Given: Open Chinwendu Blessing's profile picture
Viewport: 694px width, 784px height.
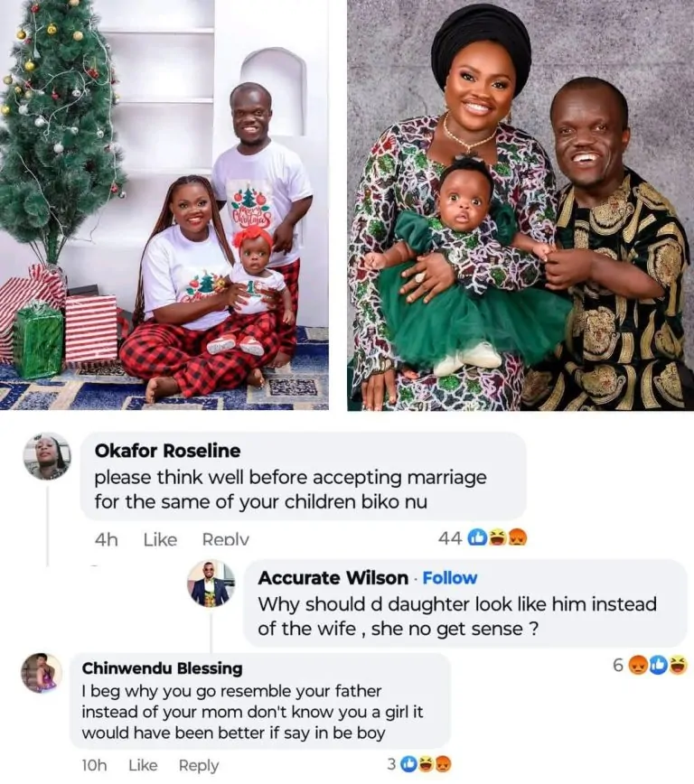Looking at the screenshot, I should (x=42, y=674).
